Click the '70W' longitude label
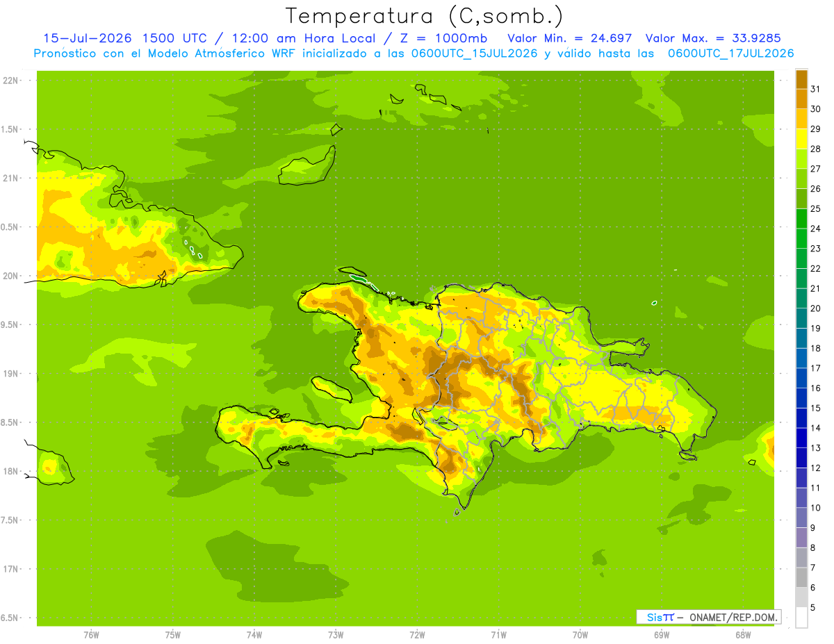Screen dimensions: 834x644 coord(580,634)
